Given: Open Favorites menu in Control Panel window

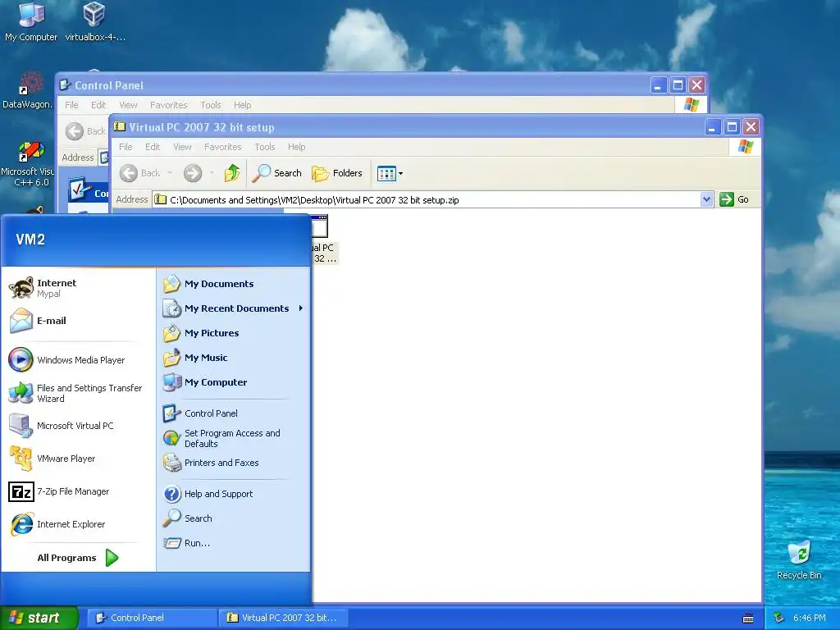Looking at the screenshot, I should click(x=169, y=105).
